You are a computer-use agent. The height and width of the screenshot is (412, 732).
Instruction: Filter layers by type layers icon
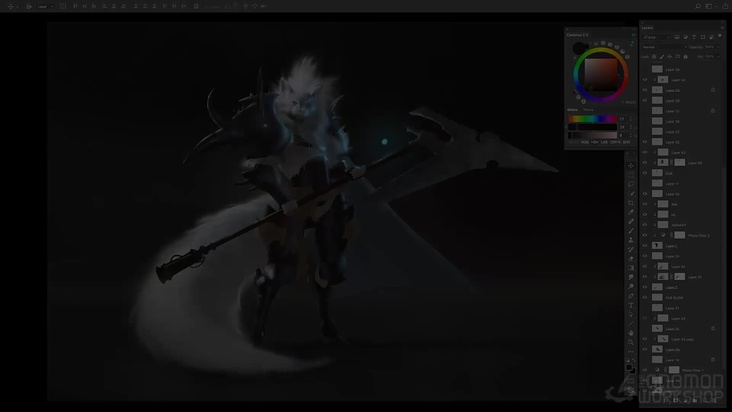[x=694, y=37]
